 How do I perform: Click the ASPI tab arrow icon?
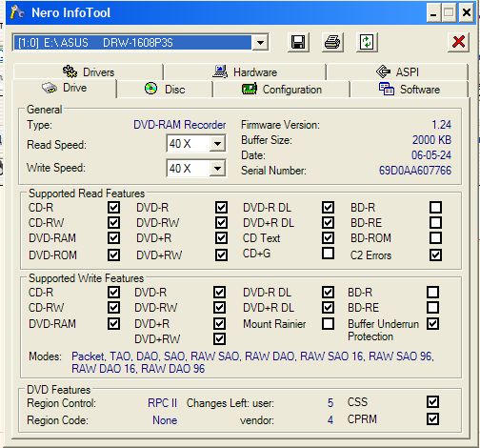(x=383, y=71)
